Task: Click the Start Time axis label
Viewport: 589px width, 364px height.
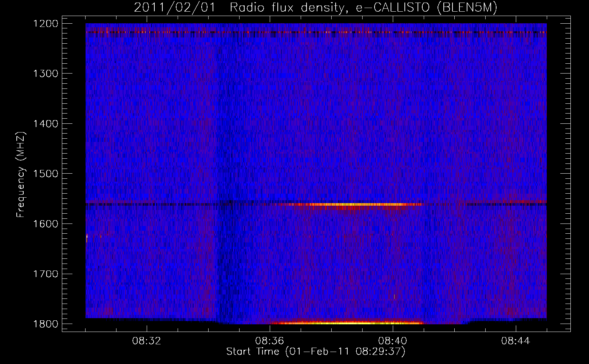Action: click(x=316, y=352)
